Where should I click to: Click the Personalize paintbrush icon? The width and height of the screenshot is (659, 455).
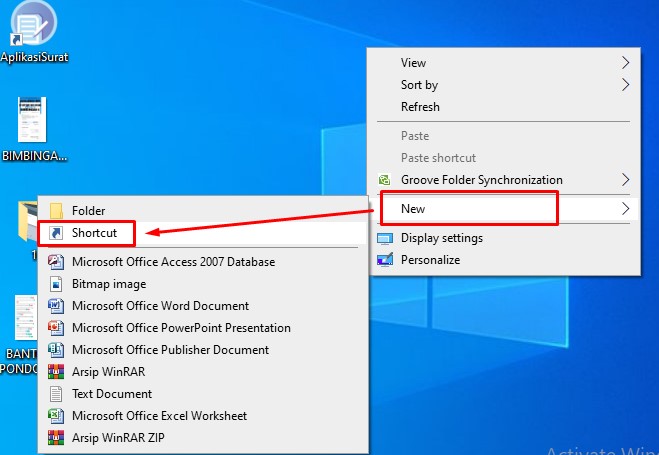pyautogui.click(x=385, y=260)
